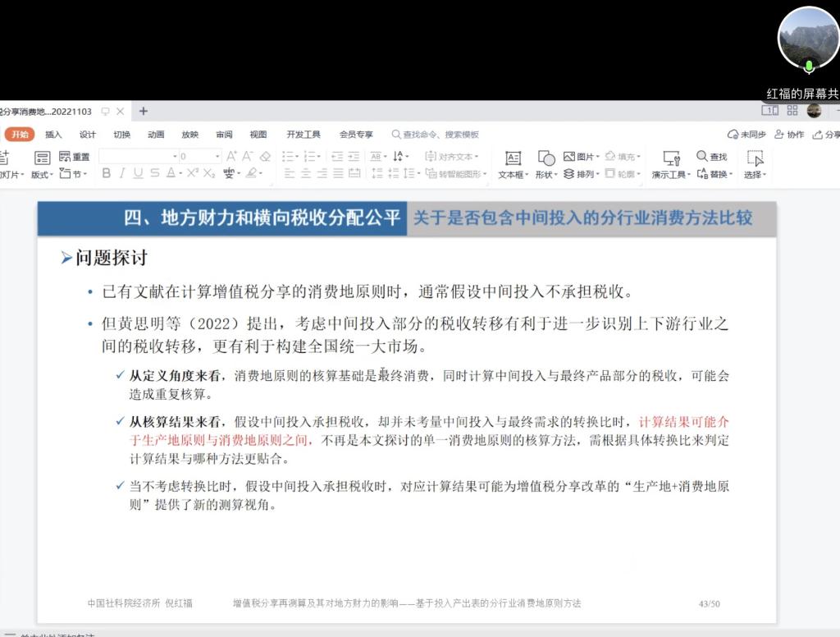Toggle bold formatting on selected text

click(107, 172)
